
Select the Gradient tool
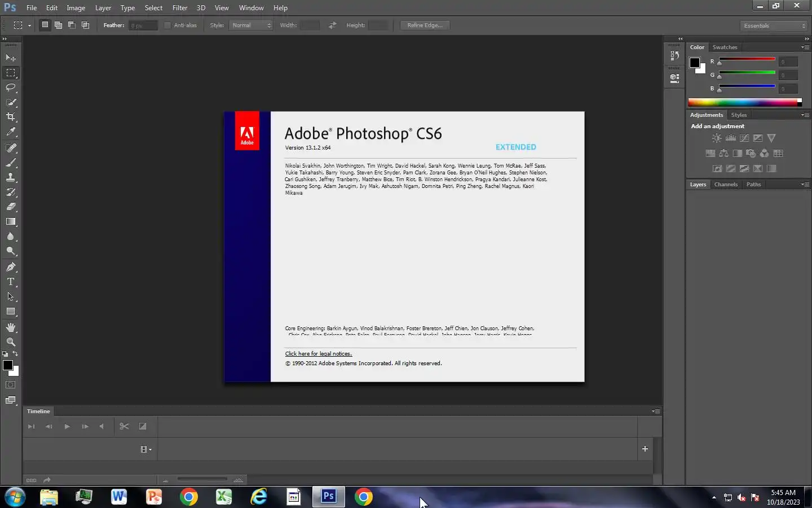click(x=11, y=221)
